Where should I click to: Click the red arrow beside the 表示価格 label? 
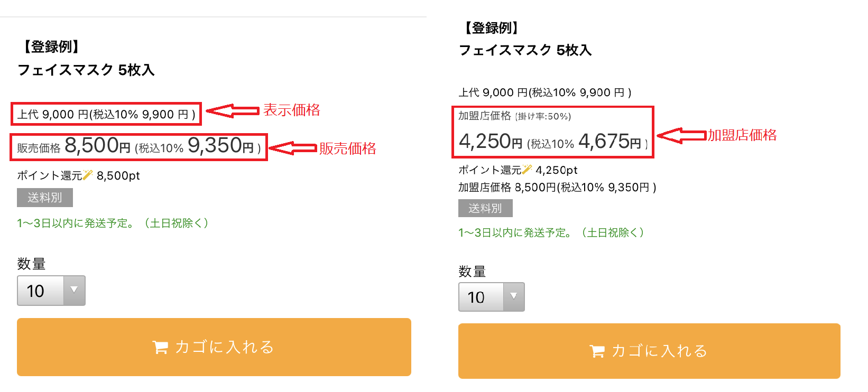232,110
